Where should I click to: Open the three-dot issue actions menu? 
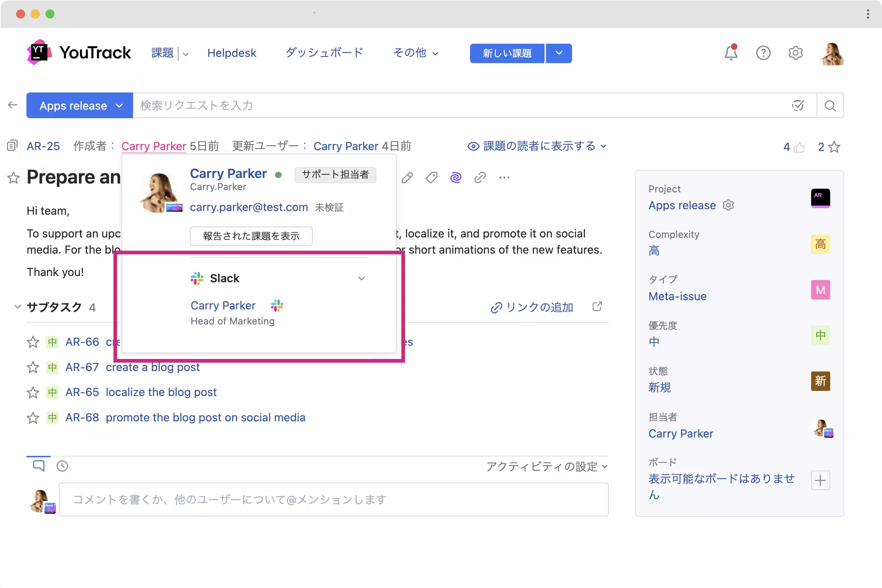coord(504,177)
